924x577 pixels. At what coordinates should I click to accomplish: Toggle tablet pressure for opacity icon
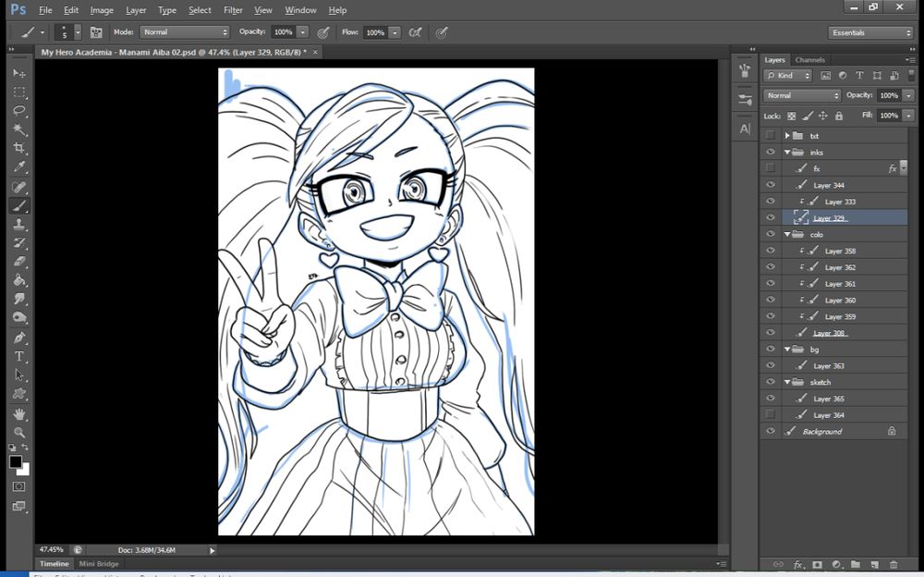322,32
